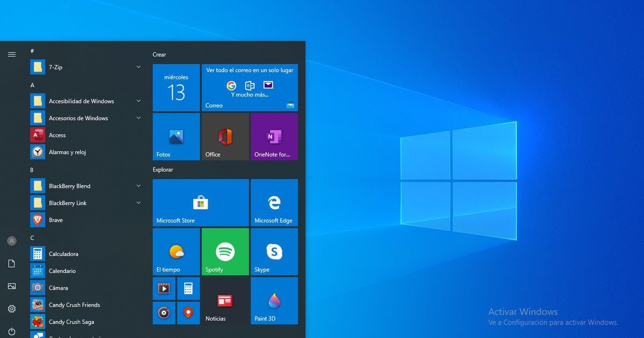
Task: Open Settings gear in the left rail
Action: (x=12, y=308)
